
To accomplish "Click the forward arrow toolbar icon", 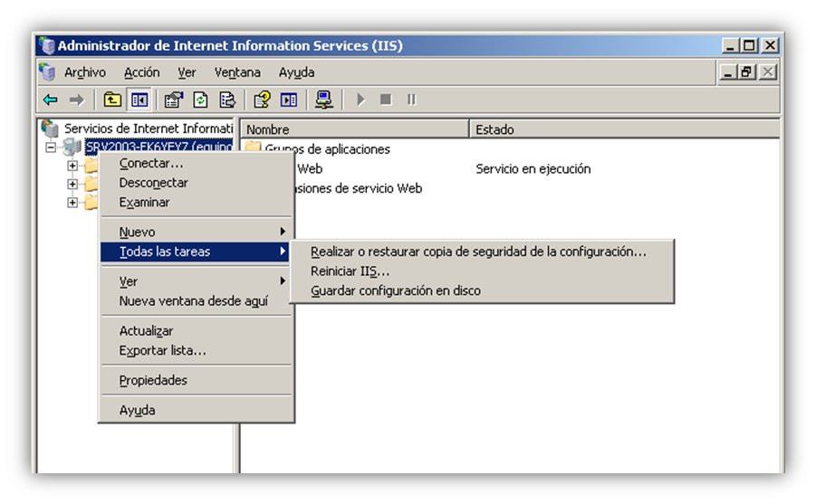I will coord(76,100).
